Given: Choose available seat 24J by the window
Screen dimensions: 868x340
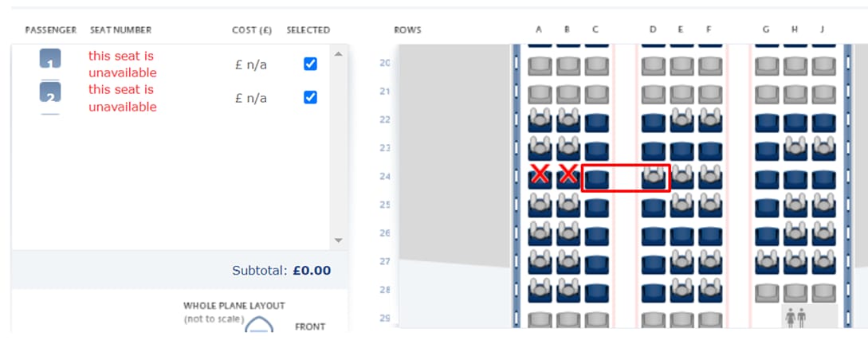Looking at the screenshot, I should click(x=823, y=180).
